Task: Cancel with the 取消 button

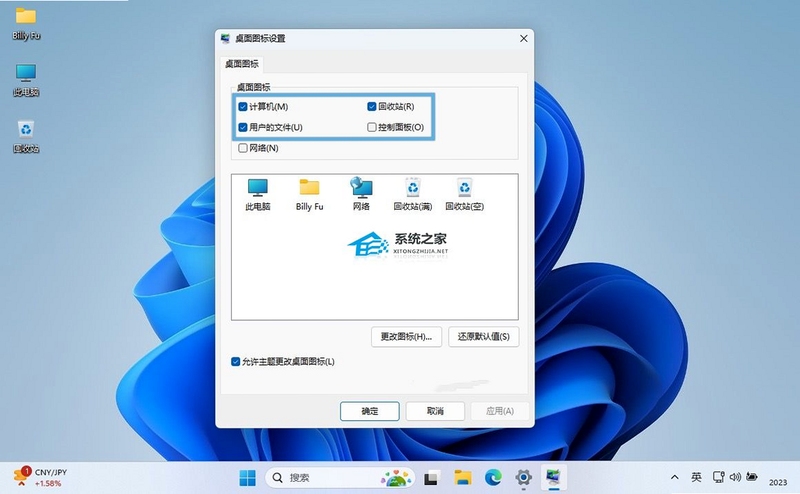Action: [x=435, y=411]
